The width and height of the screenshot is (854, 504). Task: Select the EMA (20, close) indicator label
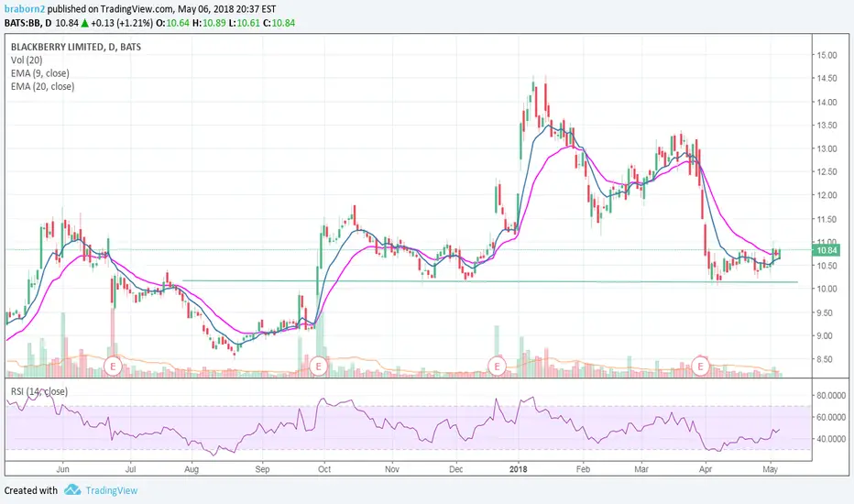point(42,86)
